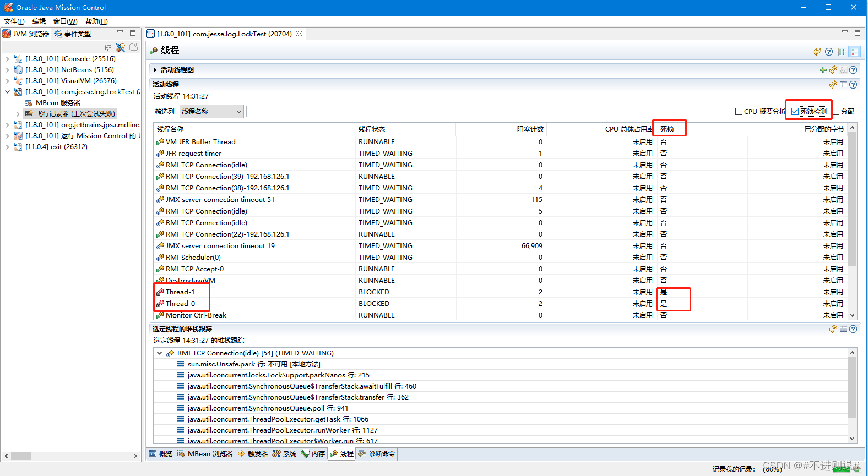This screenshot has height=476, width=868.
Task: Click the new JVM connection icon
Action: click(121, 48)
